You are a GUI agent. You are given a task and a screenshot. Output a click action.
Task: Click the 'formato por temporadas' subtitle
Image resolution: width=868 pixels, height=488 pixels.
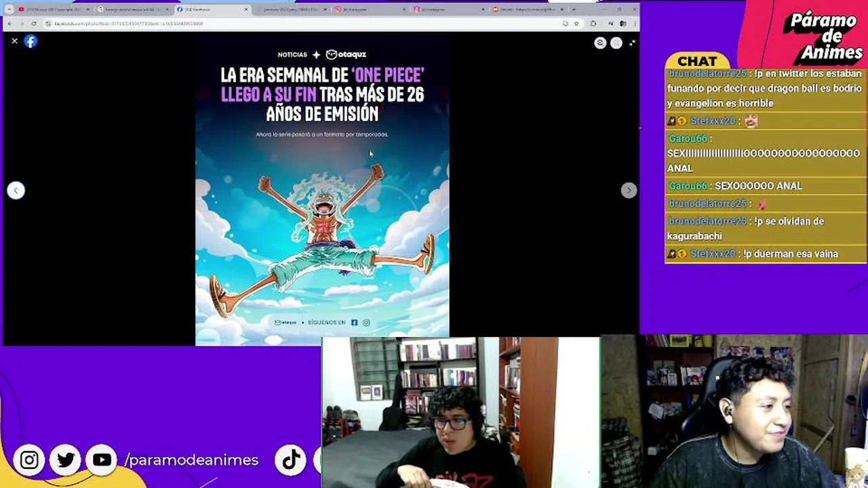[x=322, y=134]
